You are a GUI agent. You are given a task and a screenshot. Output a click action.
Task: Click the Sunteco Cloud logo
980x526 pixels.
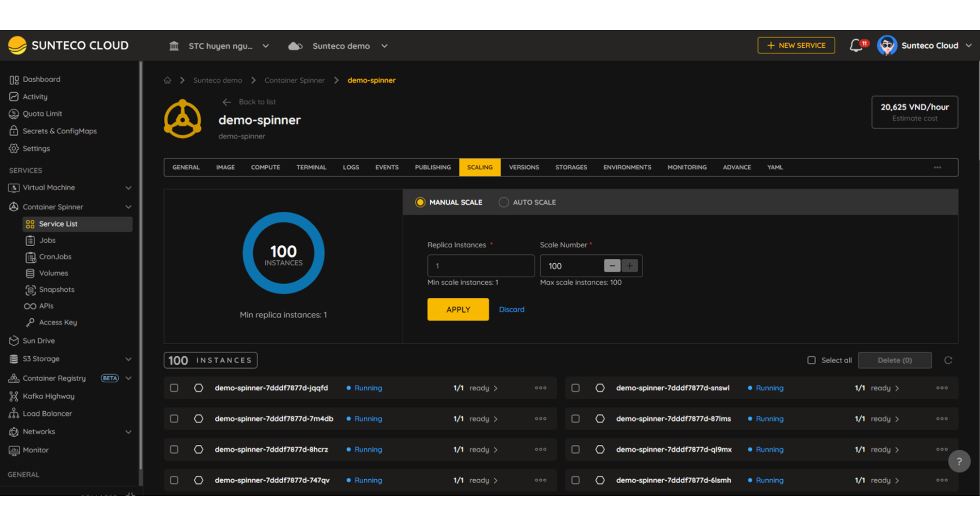coord(69,46)
